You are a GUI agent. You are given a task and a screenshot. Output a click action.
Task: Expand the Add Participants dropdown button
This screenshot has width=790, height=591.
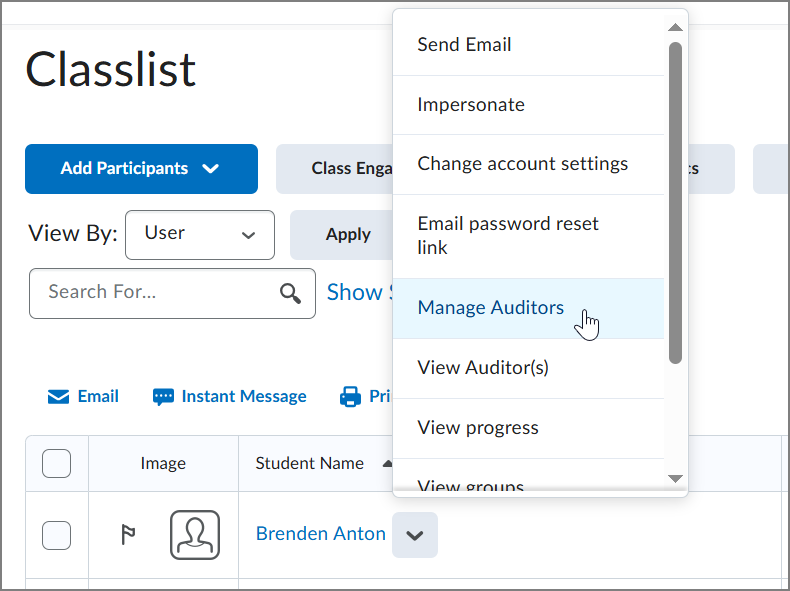[141, 169]
